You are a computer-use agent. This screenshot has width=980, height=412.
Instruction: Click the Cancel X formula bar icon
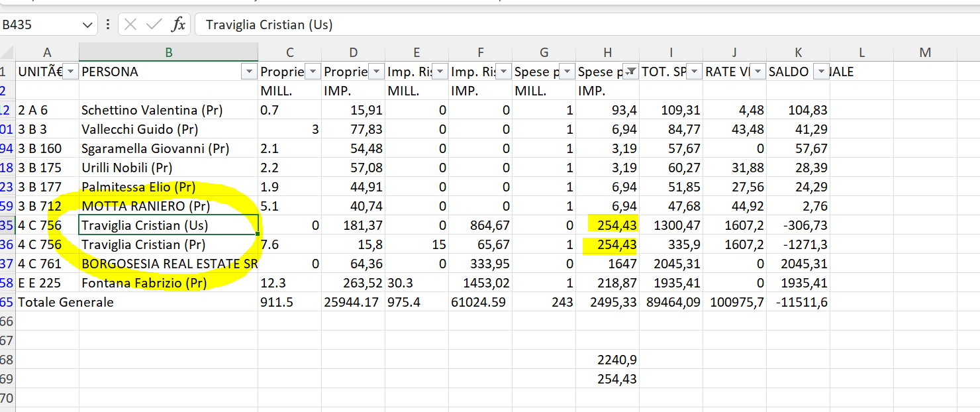(130, 25)
